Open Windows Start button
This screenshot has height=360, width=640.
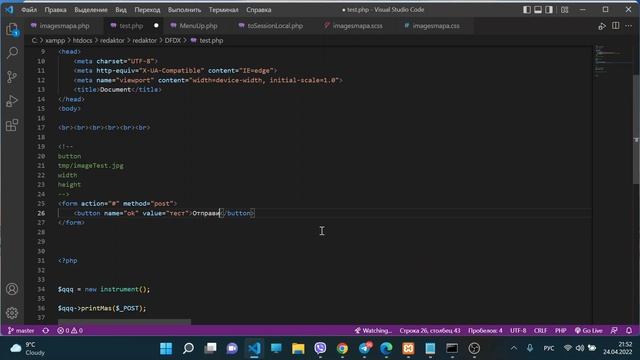click(166, 348)
